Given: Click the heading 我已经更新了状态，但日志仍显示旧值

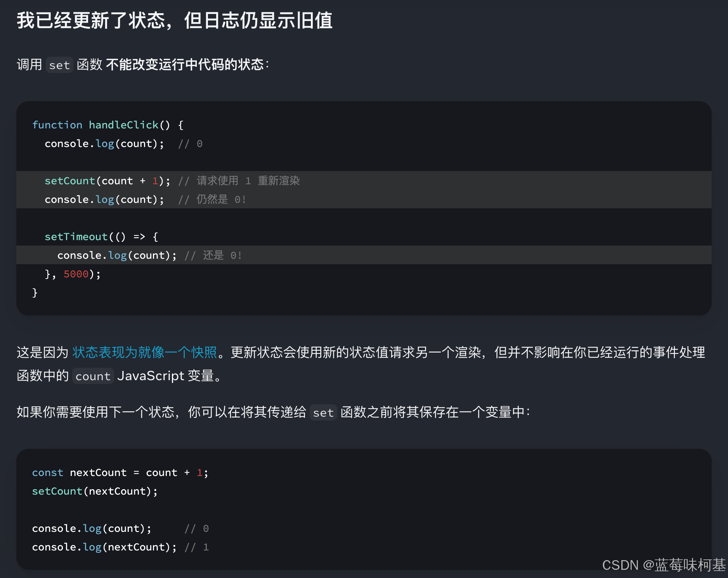Looking at the screenshot, I should tap(175, 20).
